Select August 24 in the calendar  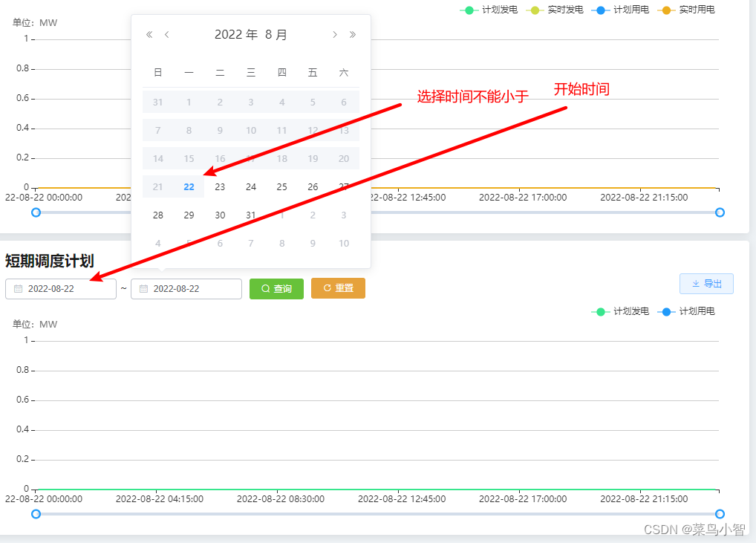(251, 187)
